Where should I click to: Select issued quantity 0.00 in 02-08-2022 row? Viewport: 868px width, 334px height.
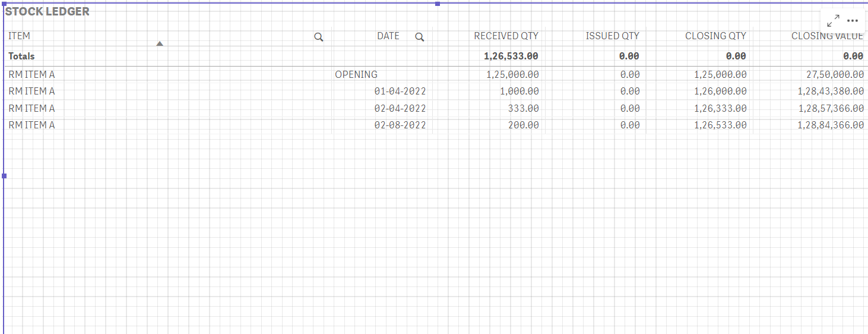[630, 125]
